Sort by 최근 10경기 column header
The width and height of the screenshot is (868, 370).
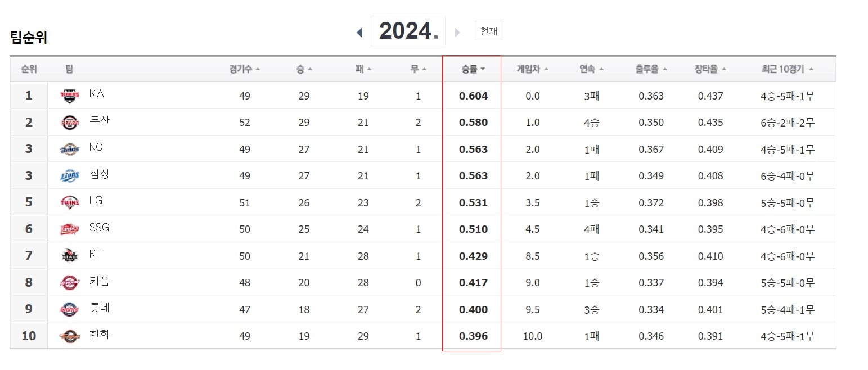[788, 69]
